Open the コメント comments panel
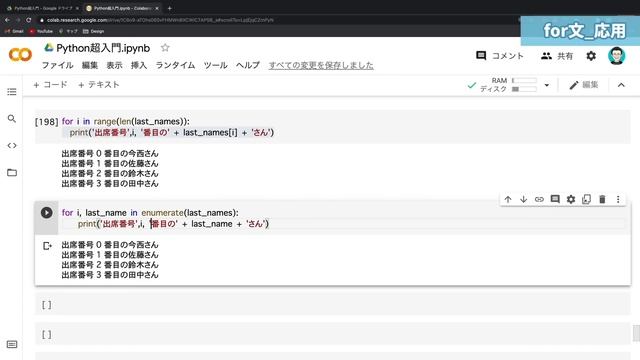This screenshot has height=360, width=640. [x=500, y=56]
